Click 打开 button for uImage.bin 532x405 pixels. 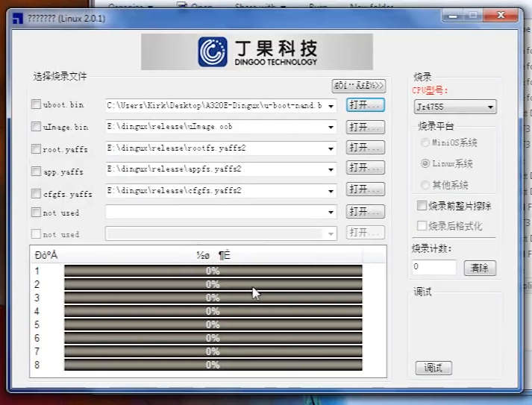(x=366, y=128)
